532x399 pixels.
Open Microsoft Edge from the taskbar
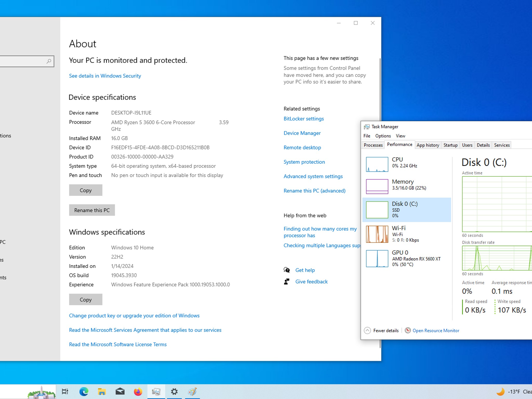coord(84,391)
